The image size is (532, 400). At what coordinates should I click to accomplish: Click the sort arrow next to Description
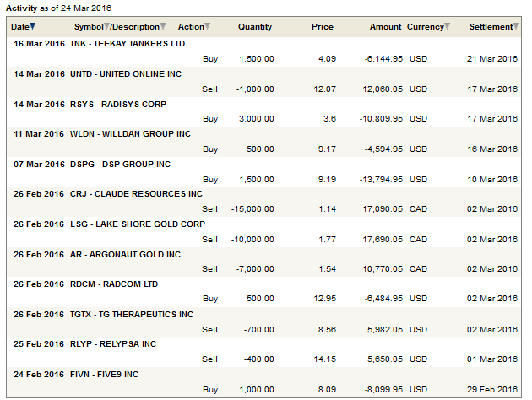[x=163, y=27]
